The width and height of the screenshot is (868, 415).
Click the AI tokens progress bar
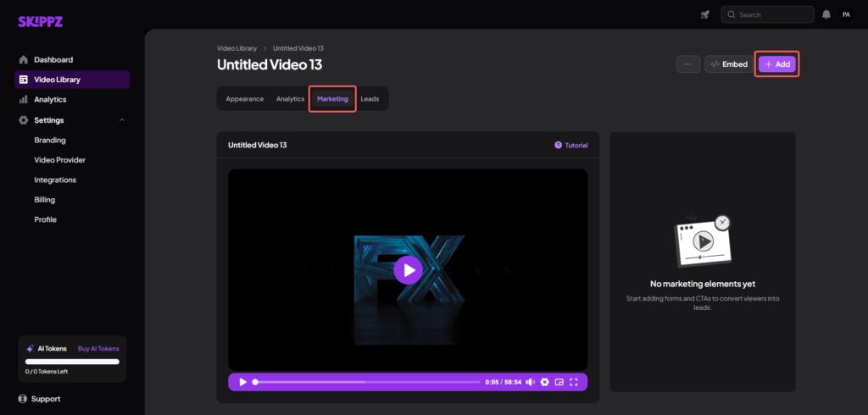coord(73,362)
